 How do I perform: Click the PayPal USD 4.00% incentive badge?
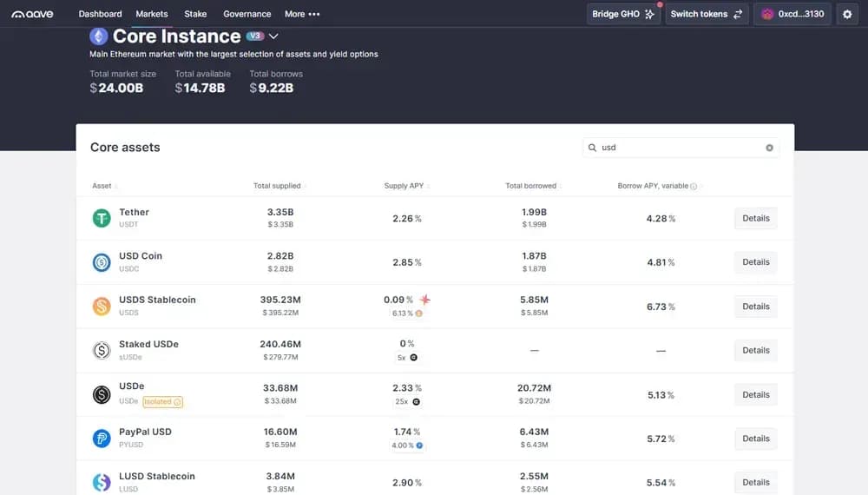pyautogui.click(x=407, y=445)
